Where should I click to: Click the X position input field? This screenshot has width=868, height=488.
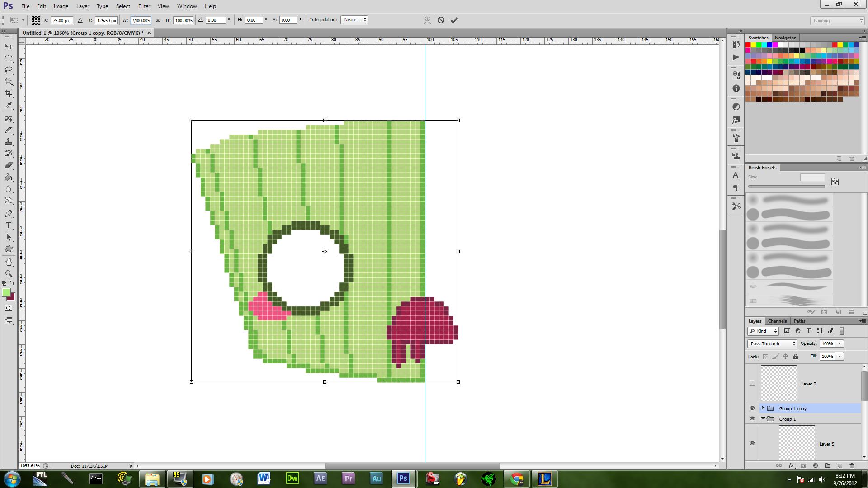[61, 20]
